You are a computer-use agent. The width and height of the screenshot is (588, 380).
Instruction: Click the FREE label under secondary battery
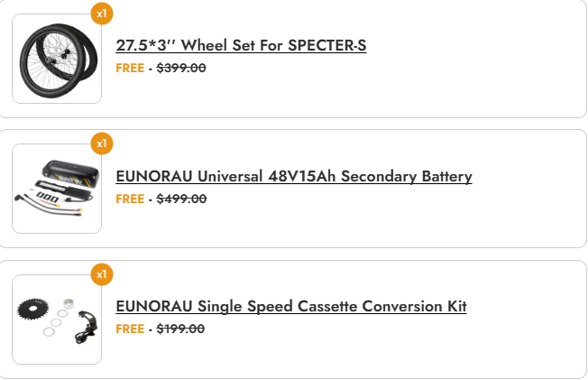(x=130, y=199)
